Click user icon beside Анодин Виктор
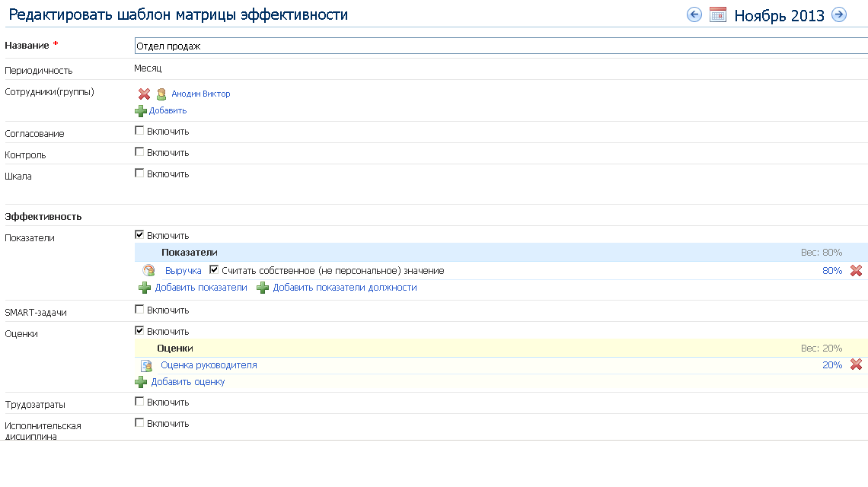The height and width of the screenshot is (487, 868). (x=161, y=94)
